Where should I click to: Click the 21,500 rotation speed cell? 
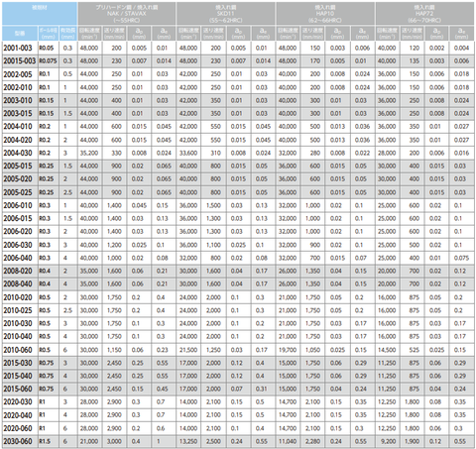[x=189, y=350]
